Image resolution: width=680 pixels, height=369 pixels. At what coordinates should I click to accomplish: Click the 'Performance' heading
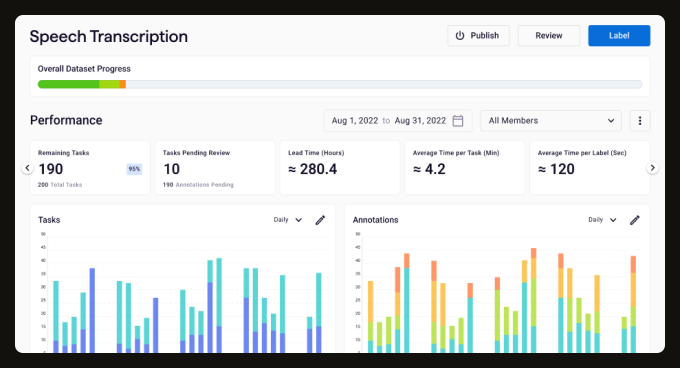click(66, 120)
